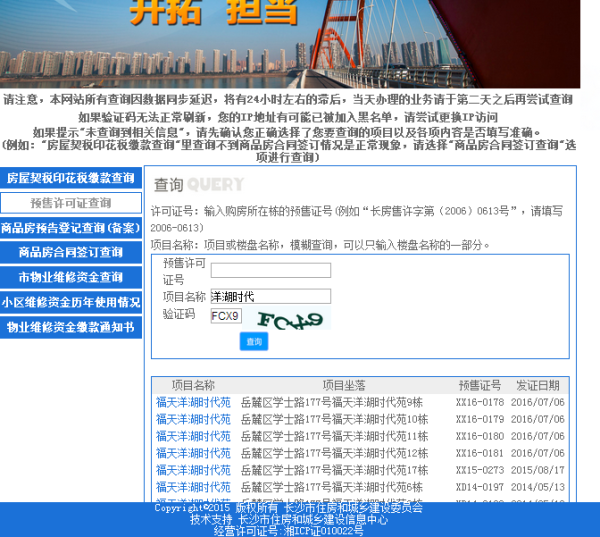Click the 验证码 input box
Image resolution: width=600 pixels, height=537 pixels.
pos(225,316)
